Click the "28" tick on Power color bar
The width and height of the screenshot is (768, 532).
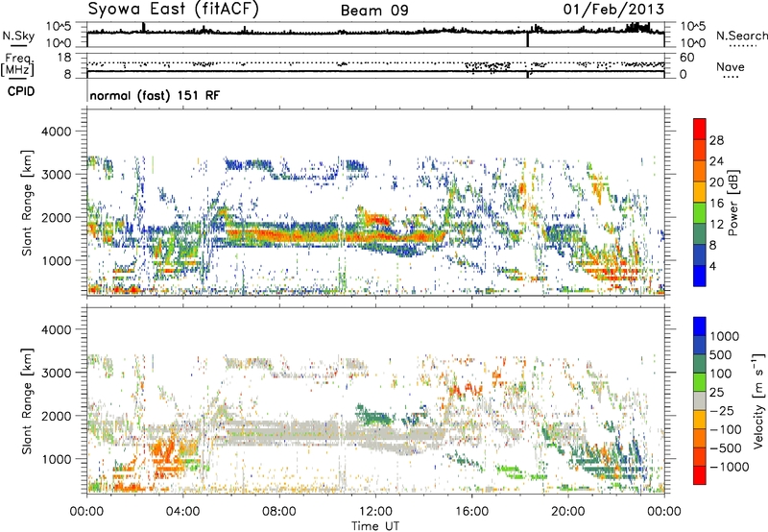point(716,140)
